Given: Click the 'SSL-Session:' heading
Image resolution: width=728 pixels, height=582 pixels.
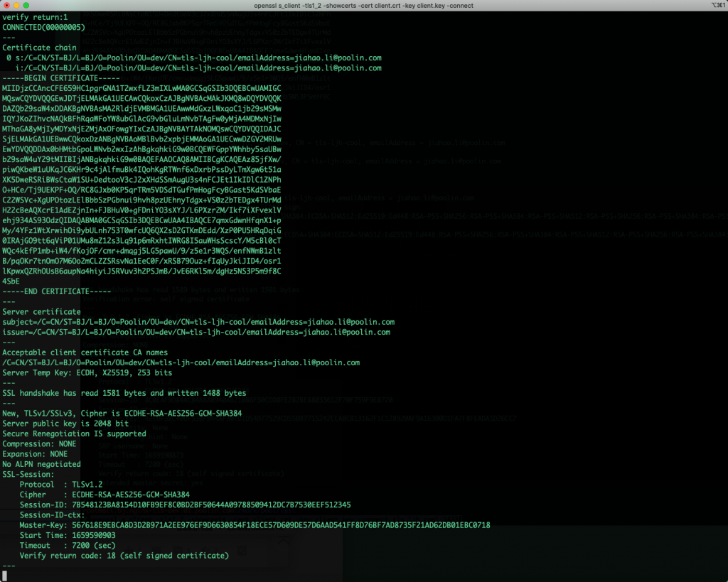Looking at the screenshot, I should click(28, 474).
